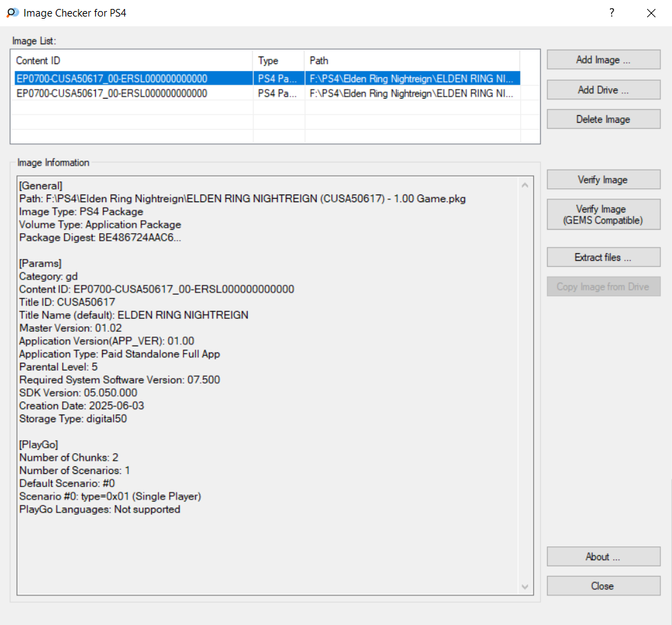Click the [General] section header text

[41, 186]
